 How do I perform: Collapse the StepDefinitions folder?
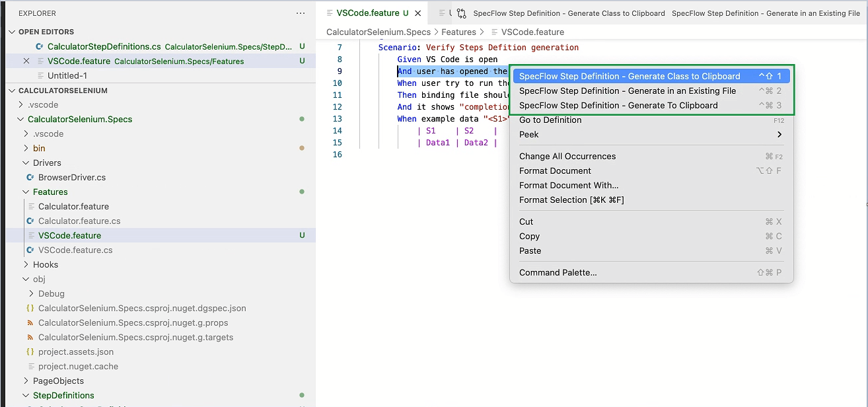(26, 395)
